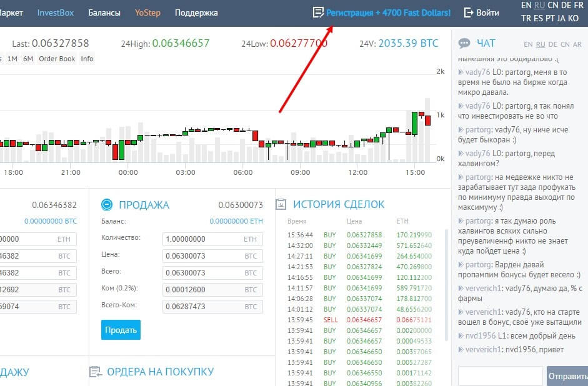The width and height of the screenshot is (588, 386).
Task: Go to the YoStep menu item
Action: click(x=148, y=12)
